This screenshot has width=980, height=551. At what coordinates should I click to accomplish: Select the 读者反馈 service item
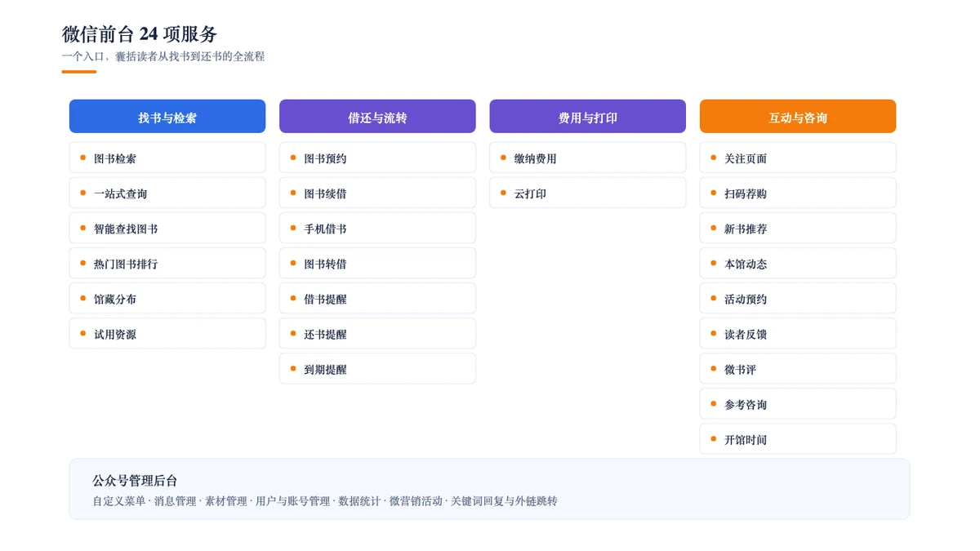tap(798, 334)
